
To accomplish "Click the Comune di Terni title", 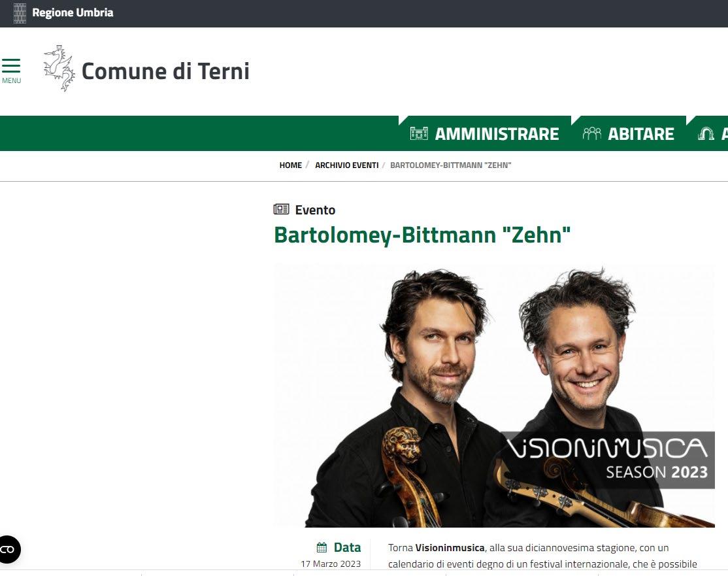I will [166, 71].
